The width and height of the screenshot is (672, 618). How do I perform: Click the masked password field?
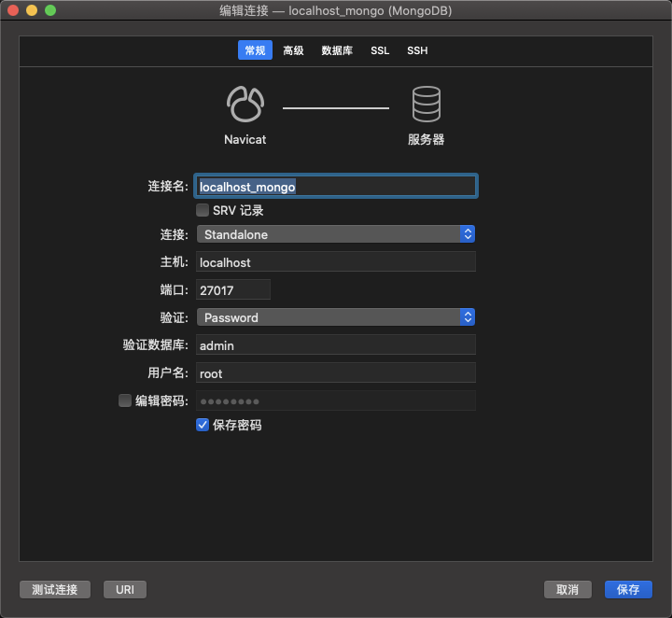pos(336,400)
